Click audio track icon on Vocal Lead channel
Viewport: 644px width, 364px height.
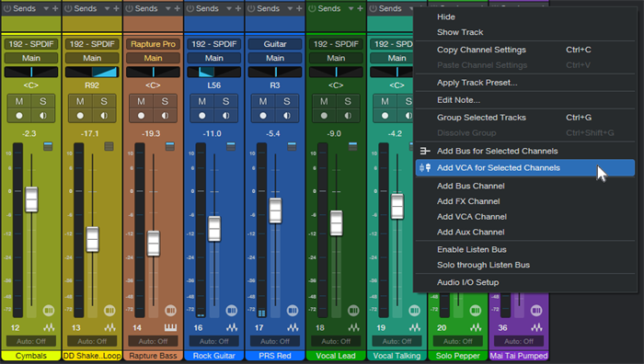(353, 327)
